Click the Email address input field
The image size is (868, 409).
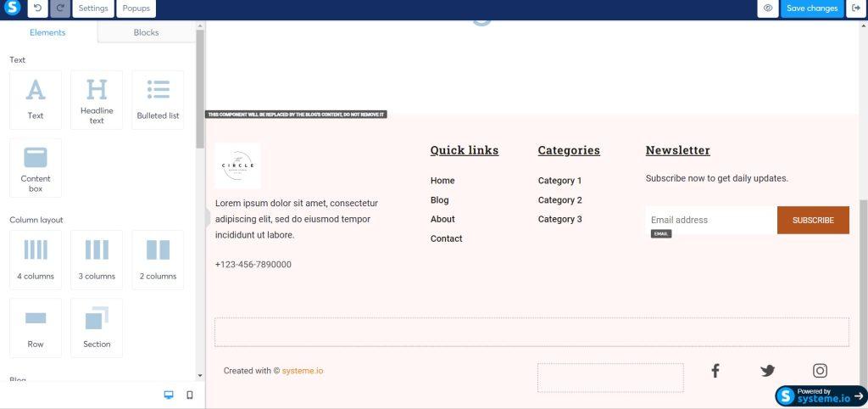click(x=711, y=220)
